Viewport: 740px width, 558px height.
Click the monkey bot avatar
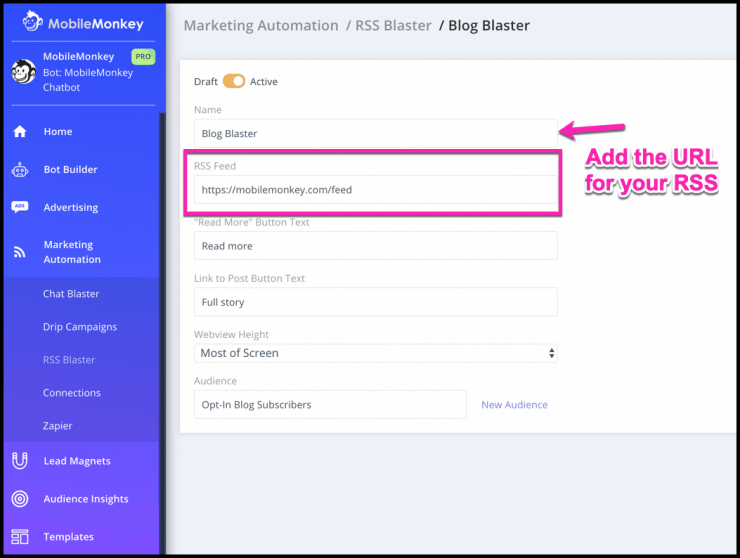(24, 72)
